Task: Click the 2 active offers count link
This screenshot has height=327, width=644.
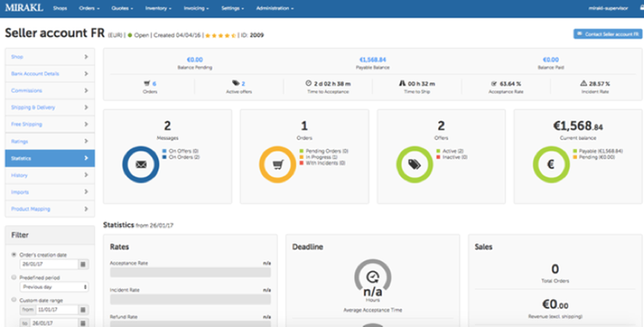Action: pyautogui.click(x=243, y=84)
